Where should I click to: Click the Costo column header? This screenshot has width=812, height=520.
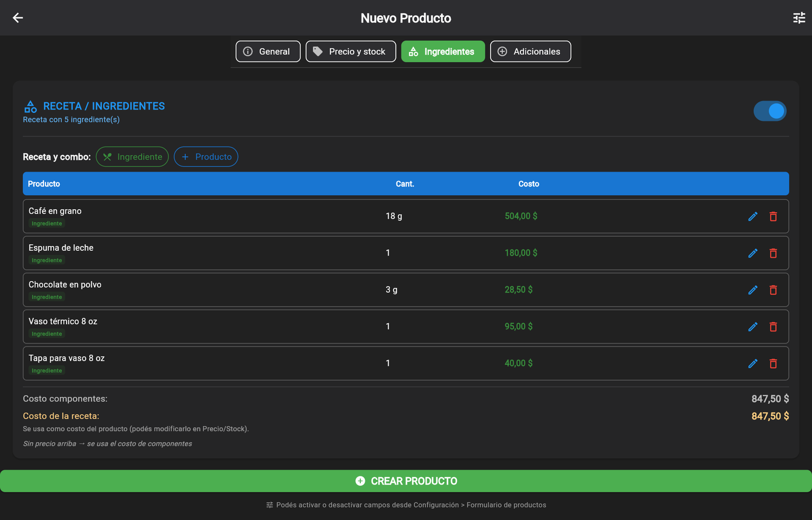click(x=529, y=184)
